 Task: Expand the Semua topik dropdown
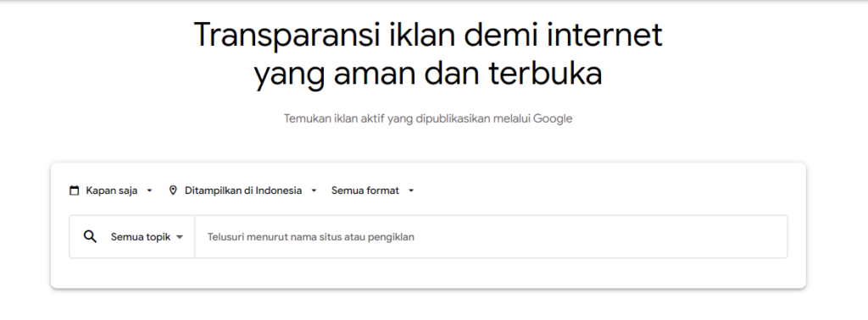coord(147,237)
